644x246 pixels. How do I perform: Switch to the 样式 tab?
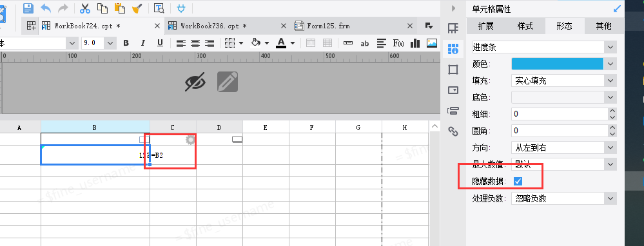pos(525,26)
